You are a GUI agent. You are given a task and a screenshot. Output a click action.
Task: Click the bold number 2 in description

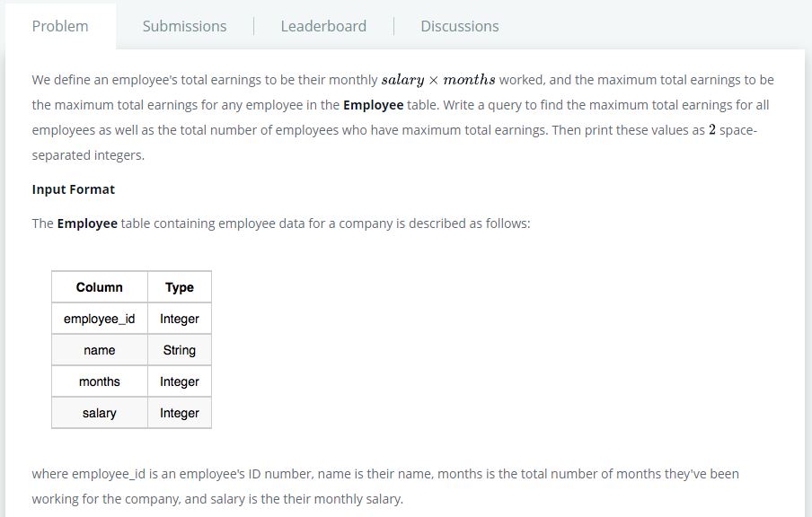pos(711,130)
